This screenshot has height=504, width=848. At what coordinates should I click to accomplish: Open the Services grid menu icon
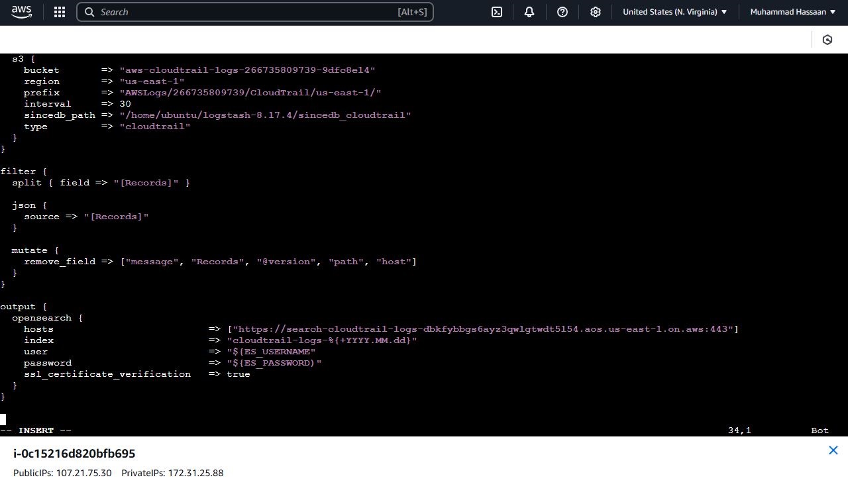click(x=60, y=12)
